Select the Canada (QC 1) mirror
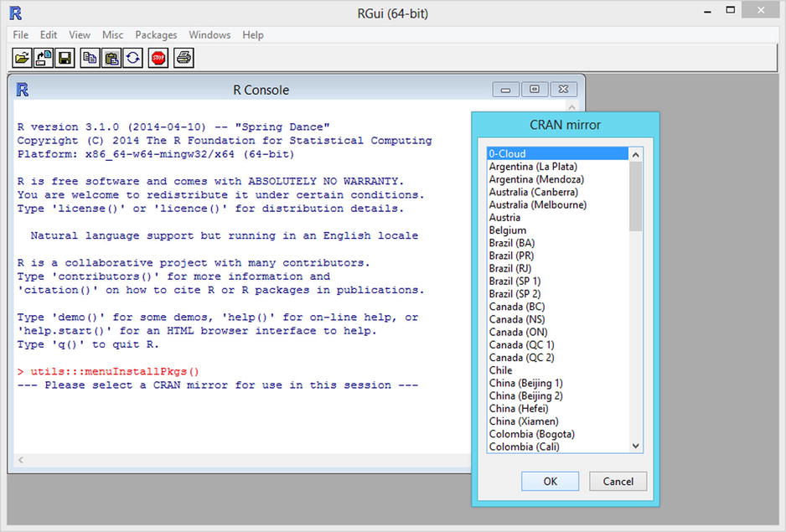Viewport: 786px width, 532px height. (558, 345)
